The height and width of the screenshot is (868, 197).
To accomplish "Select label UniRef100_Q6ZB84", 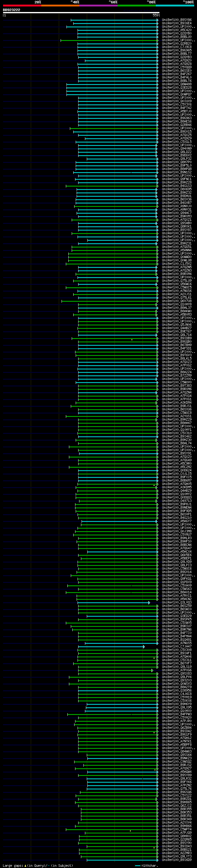I will pyautogui.click(x=176, y=728).
